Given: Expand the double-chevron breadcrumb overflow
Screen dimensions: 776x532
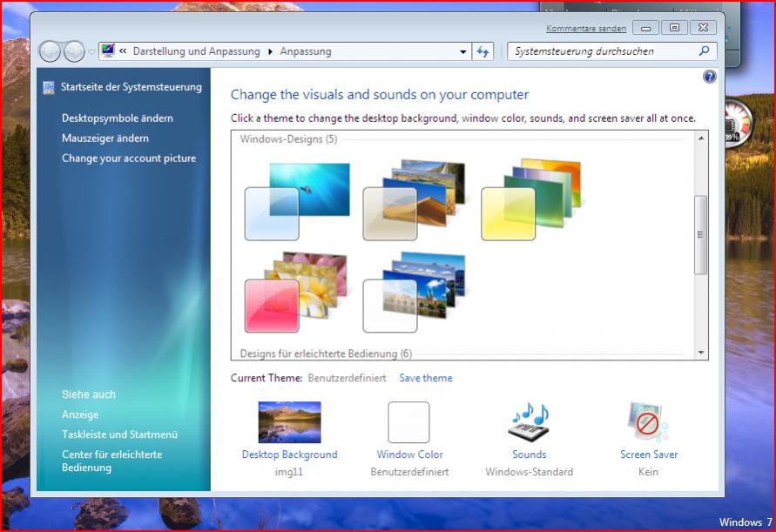Looking at the screenshot, I should click(123, 51).
